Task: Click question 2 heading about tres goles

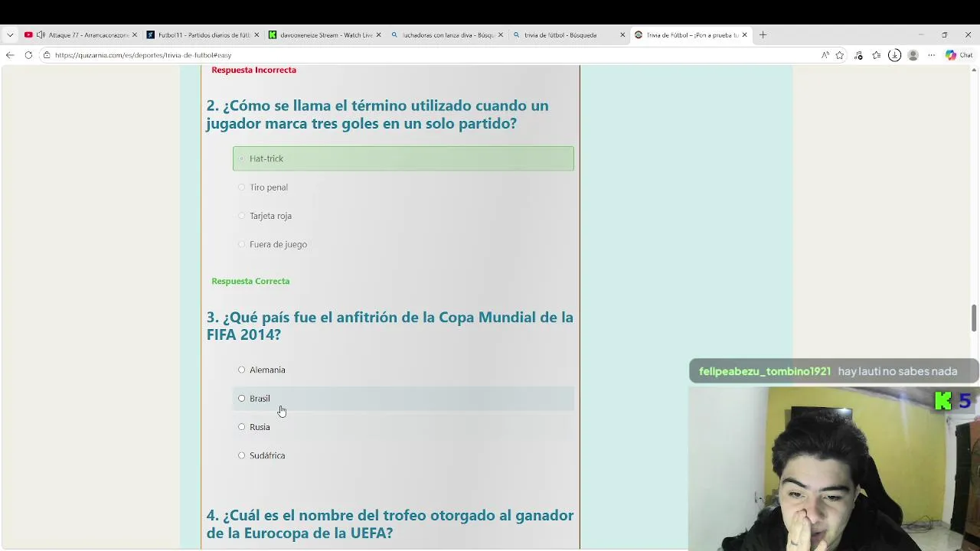Action: point(377,114)
